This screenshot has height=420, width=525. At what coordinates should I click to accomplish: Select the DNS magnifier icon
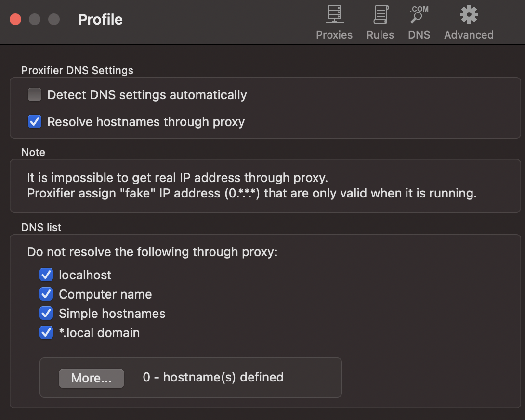pyautogui.click(x=419, y=15)
